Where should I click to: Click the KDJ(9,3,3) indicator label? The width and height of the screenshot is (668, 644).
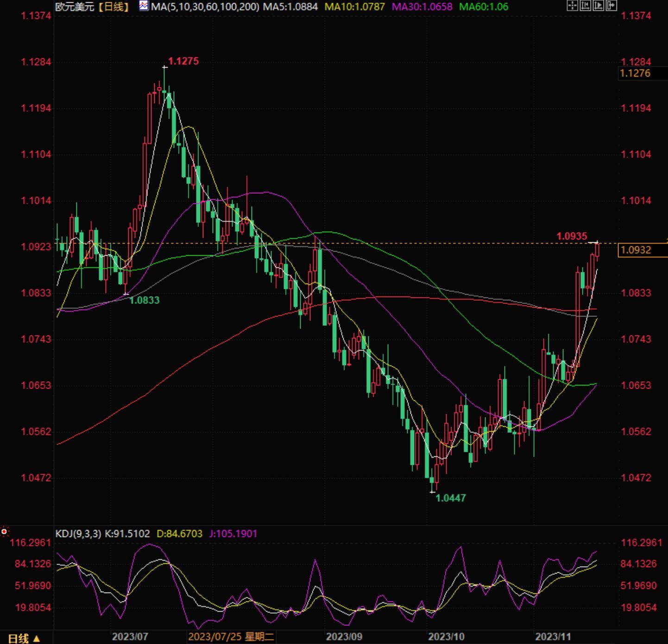tap(78, 534)
